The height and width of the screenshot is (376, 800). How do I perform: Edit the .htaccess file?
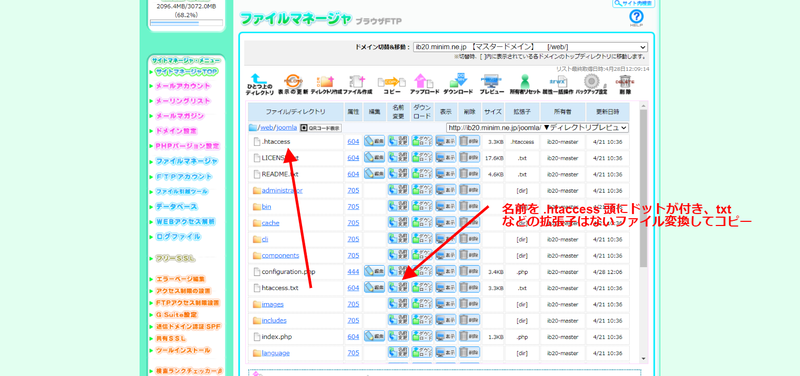[374, 141]
